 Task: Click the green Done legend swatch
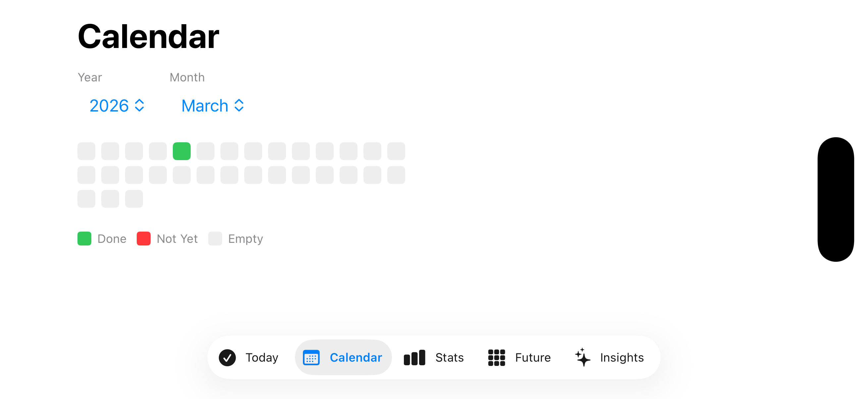tap(84, 239)
